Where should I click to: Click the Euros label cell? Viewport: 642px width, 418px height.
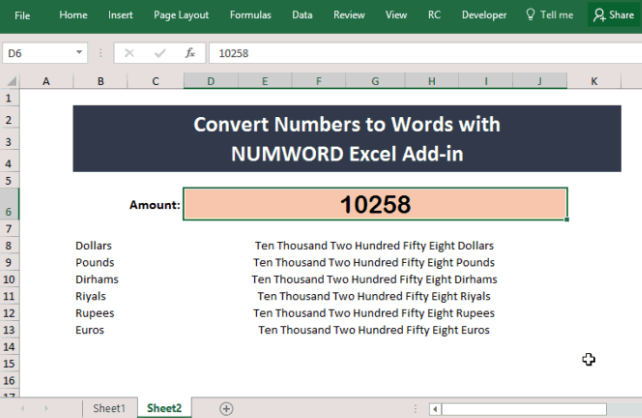pyautogui.click(x=90, y=330)
